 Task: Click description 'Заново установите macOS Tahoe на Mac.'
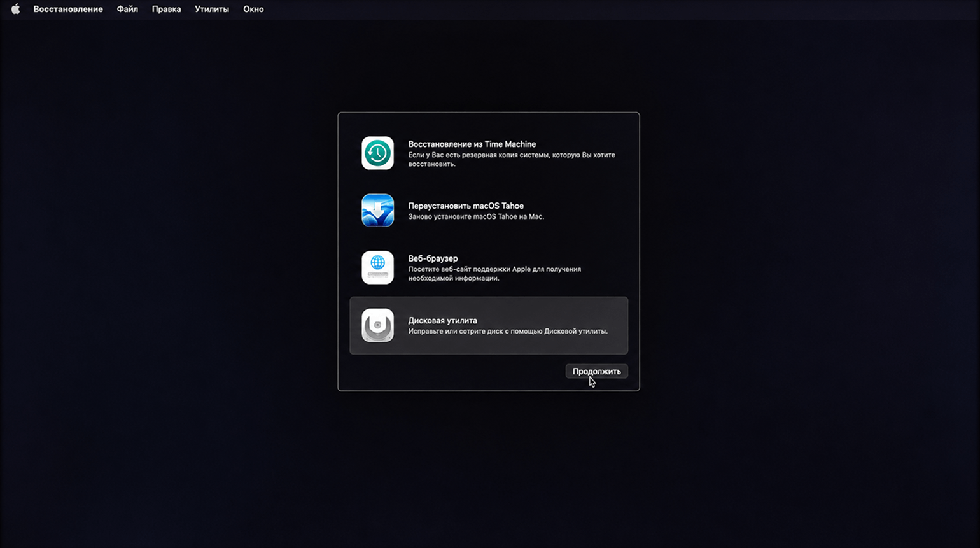pyautogui.click(x=476, y=216)
